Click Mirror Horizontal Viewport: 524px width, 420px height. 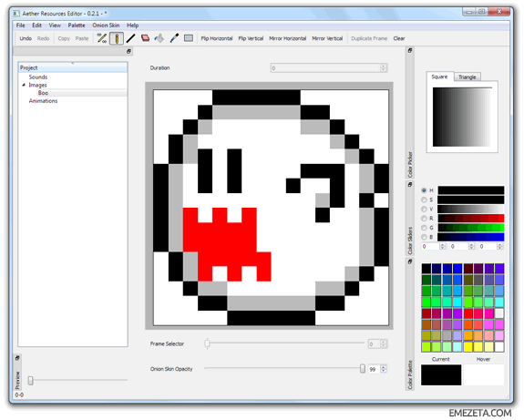(288, 38)
